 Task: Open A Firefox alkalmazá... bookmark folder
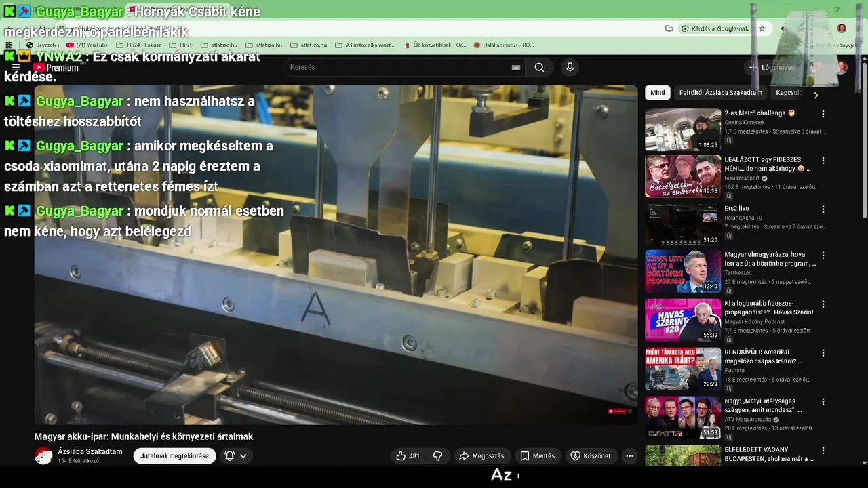[x=365, y=45]
